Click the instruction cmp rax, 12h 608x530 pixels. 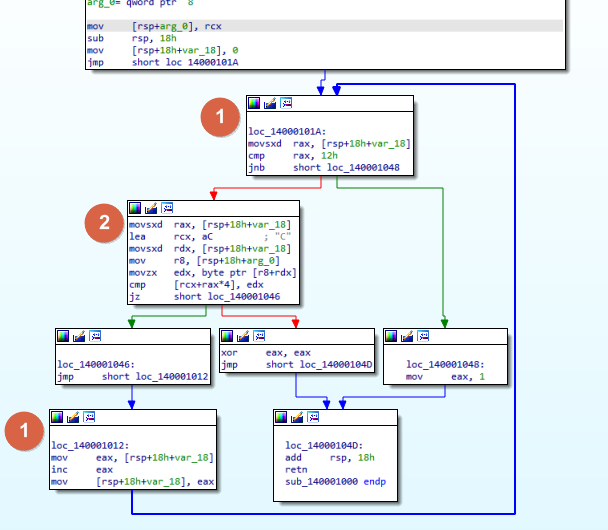pyautogui.click(x=293, y=155)
